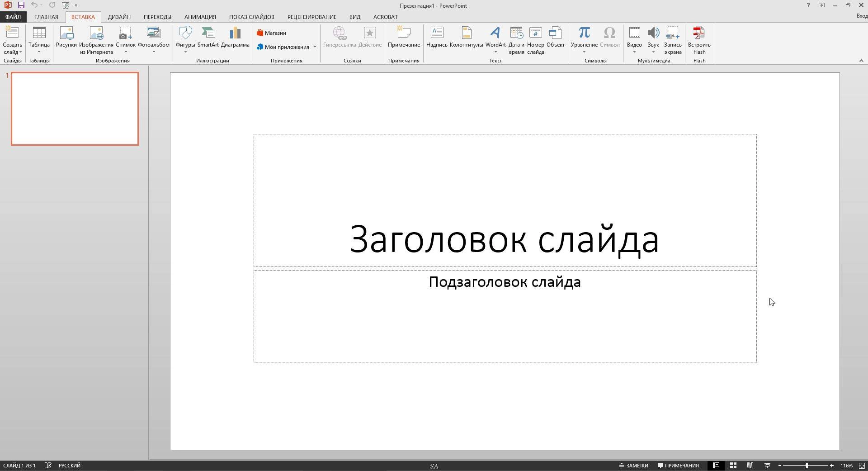Select slide 1 thumbnail
This screenshot has height=471, width=868.
coord(75,109)
